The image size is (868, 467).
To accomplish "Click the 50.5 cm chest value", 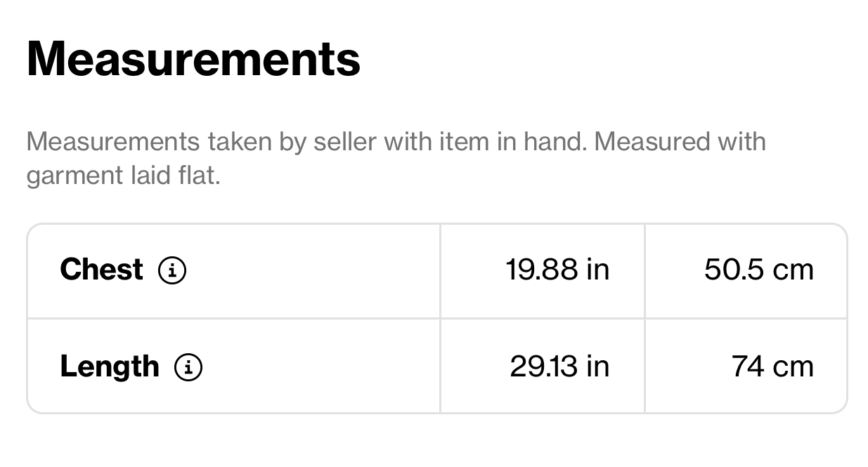I will [x=758, y=270].
